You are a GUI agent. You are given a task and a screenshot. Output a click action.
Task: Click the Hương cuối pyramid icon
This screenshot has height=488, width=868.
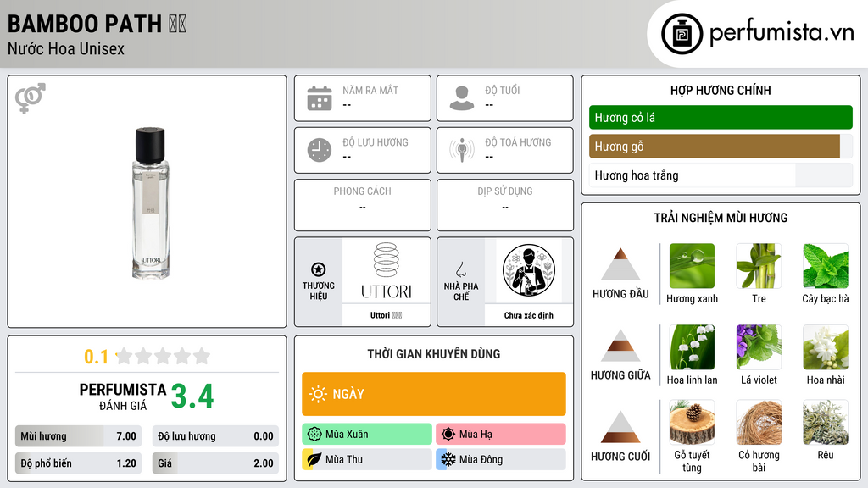pyautogui.click(x=620, y=427)
